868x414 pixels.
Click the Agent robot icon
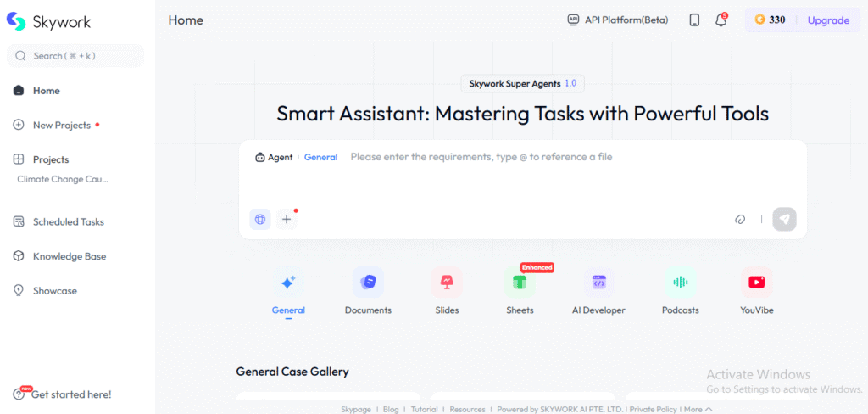(260, 158)
